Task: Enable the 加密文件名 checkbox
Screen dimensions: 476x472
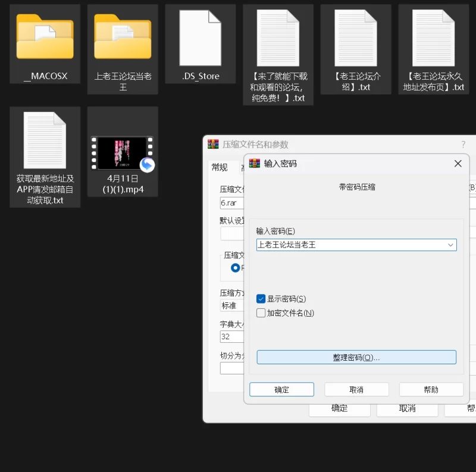Action: pos(261,313)
